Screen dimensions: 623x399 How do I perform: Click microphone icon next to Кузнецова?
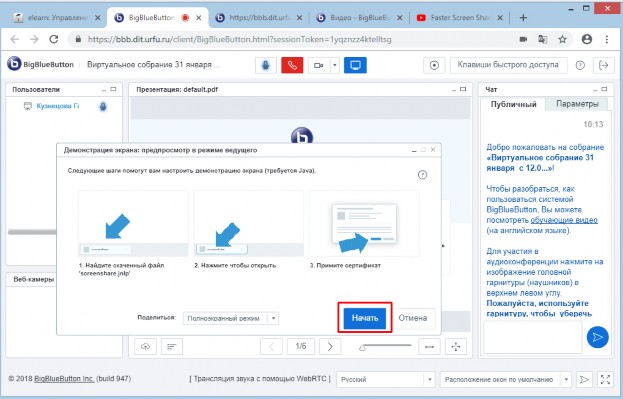pos(103,106)
